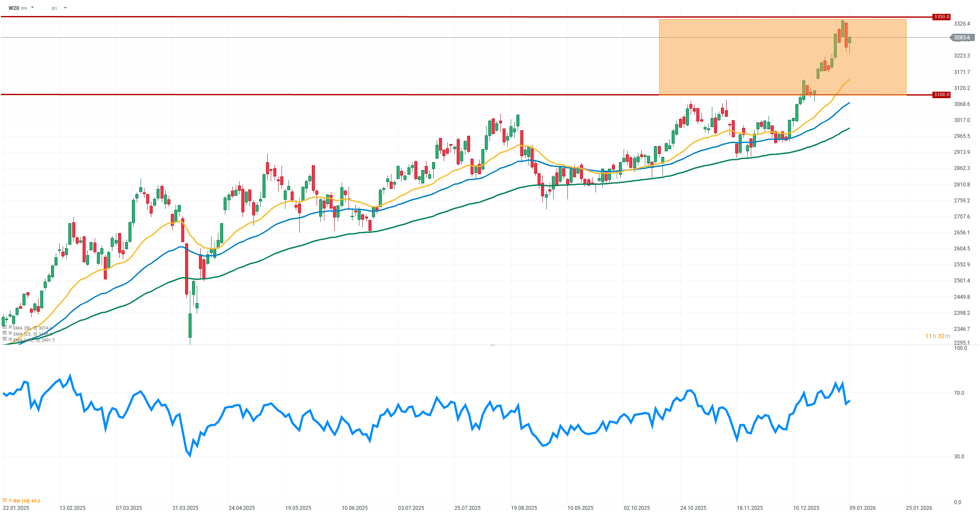Open EMA 25 indicator settings icon
Screen dimensions: 980x515
tap(5, 333)
